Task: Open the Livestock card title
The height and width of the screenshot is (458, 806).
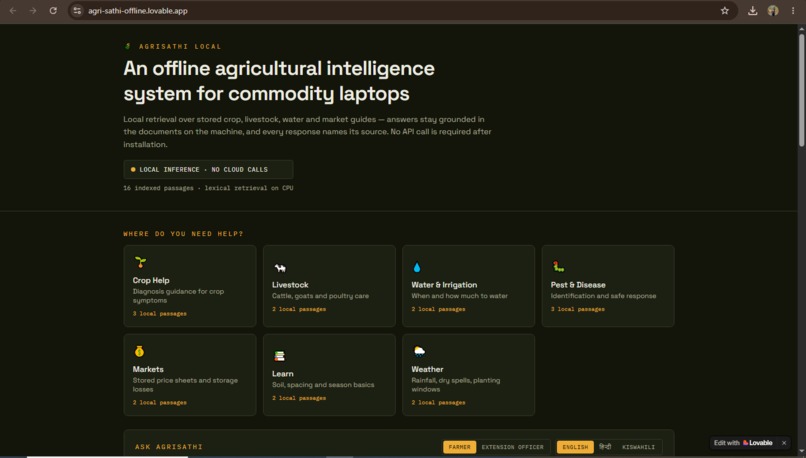Action: coord(290,285)
